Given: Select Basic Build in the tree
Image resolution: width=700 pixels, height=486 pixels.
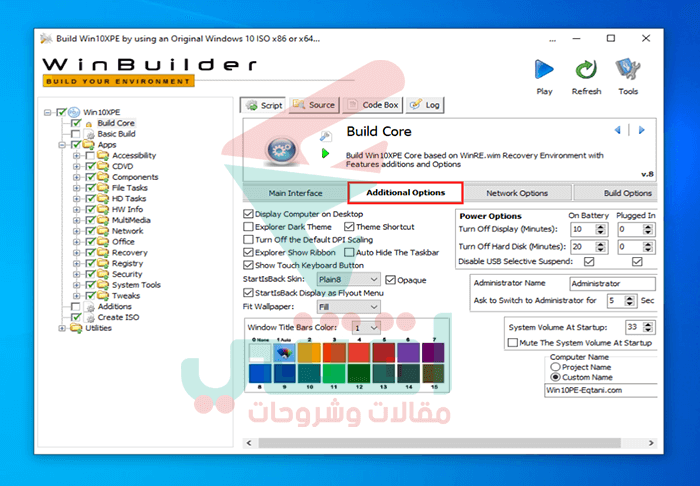Looking at the screenshot, I should (x=117, y=134).
